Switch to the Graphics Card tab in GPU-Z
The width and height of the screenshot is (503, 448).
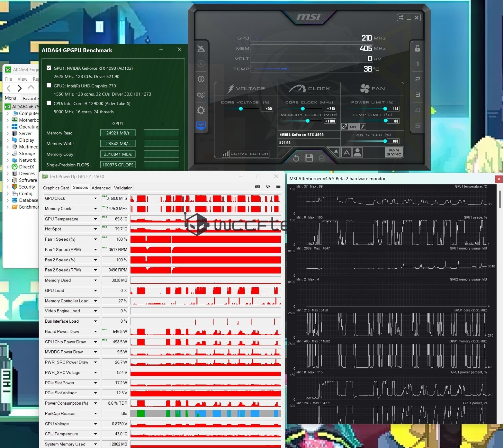[x=56, y=188]
